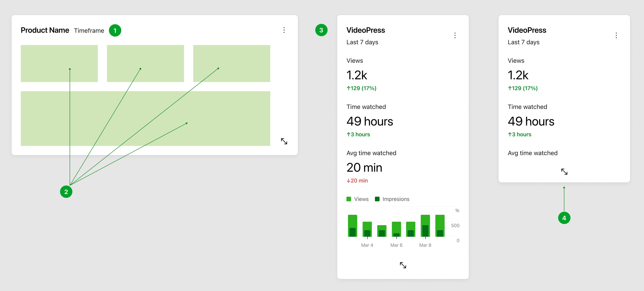Screen dimensions: 644x291
Task: Click the expand arrow below the bar chart
Action: (403, 265)
